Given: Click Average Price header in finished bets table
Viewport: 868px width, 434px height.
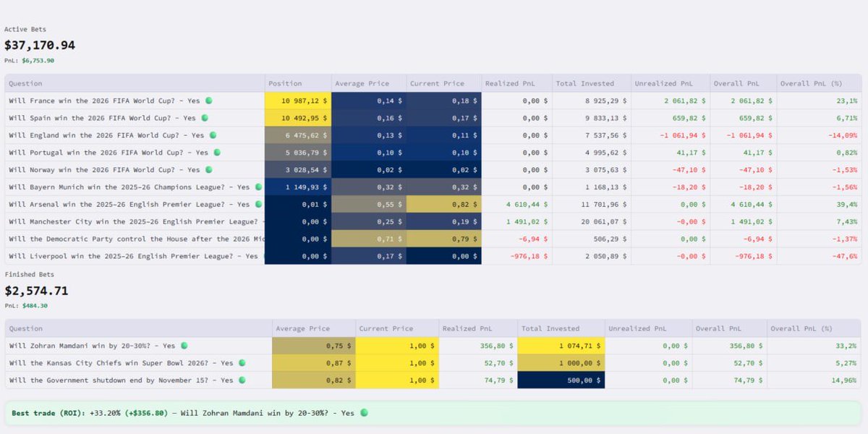Looking at the screenshot, I should pos(314,328).
